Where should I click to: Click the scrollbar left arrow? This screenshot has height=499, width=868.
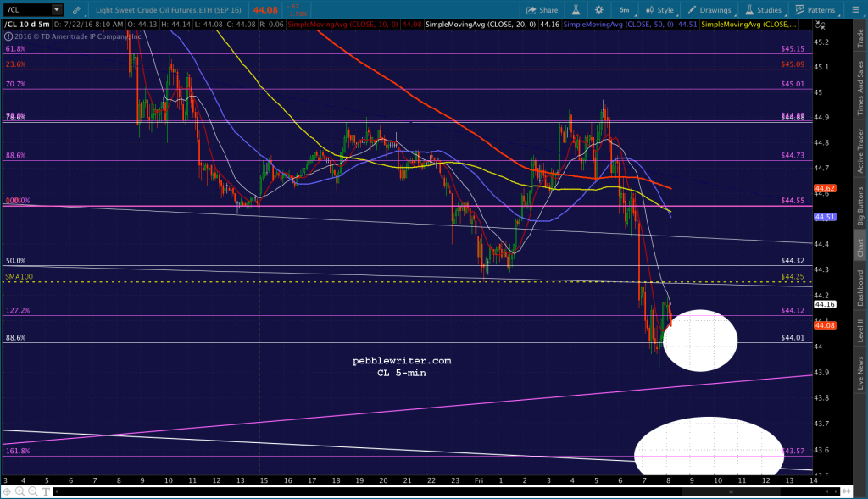coord(56,491)
